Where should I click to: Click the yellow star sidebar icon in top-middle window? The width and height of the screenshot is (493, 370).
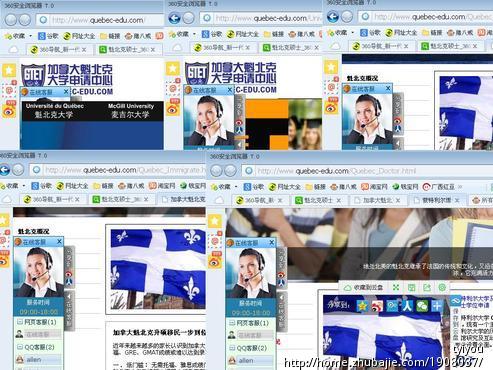173,69
